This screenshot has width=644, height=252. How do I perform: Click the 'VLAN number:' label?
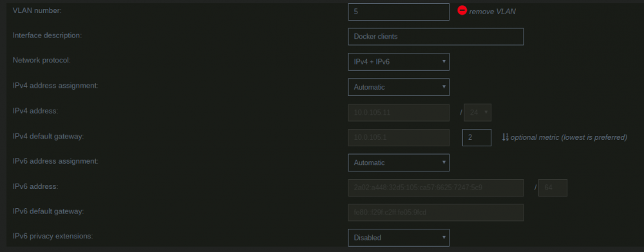(x=37, y=11)
